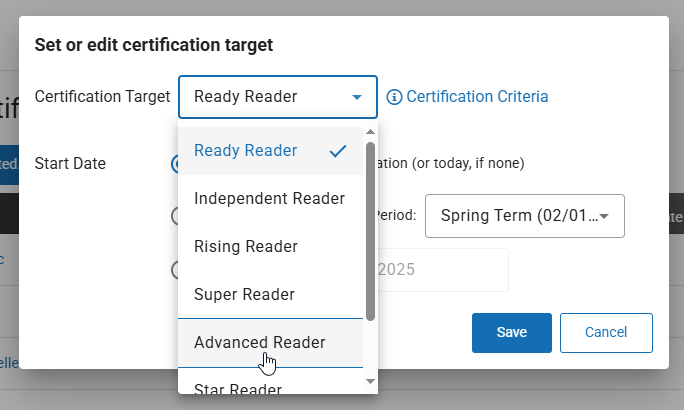Click the checkmark next to Ready Reader

tap(338, 151)
